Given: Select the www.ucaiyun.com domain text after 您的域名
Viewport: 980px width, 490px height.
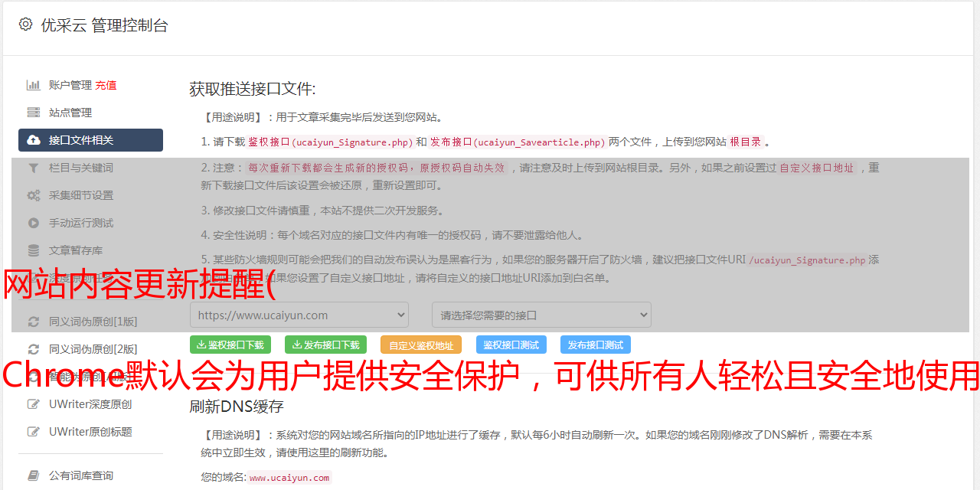Looking at the screenshot, I should pos(289,478).
